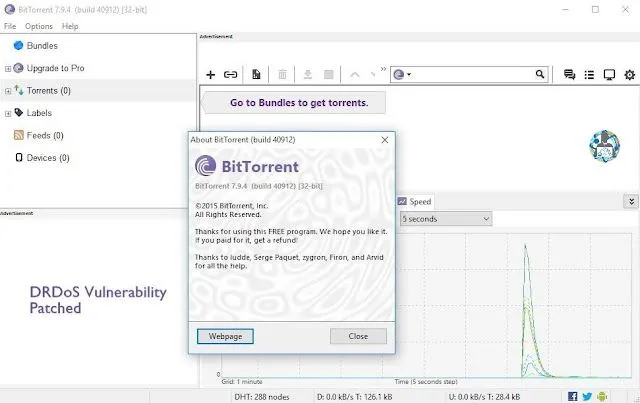The width and height of the screenshot is (640, 403).
Task: Open the Help menu
Action: [70, 26]
